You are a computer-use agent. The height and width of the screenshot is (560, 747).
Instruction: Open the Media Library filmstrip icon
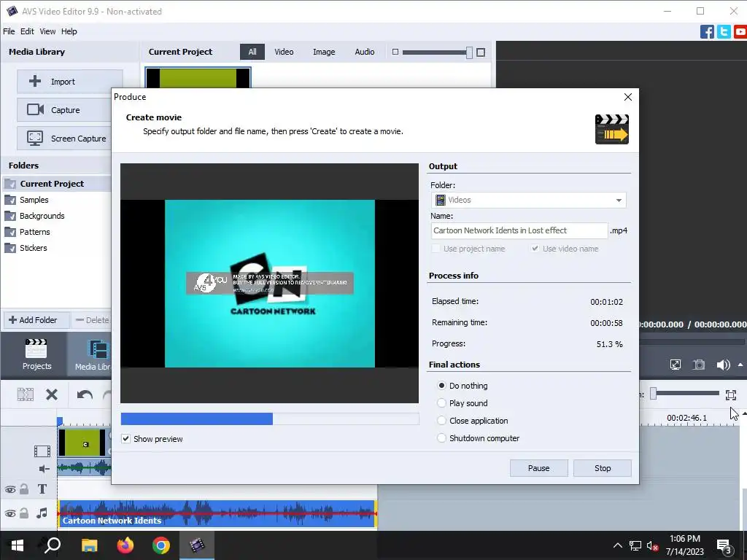point(98,349)
